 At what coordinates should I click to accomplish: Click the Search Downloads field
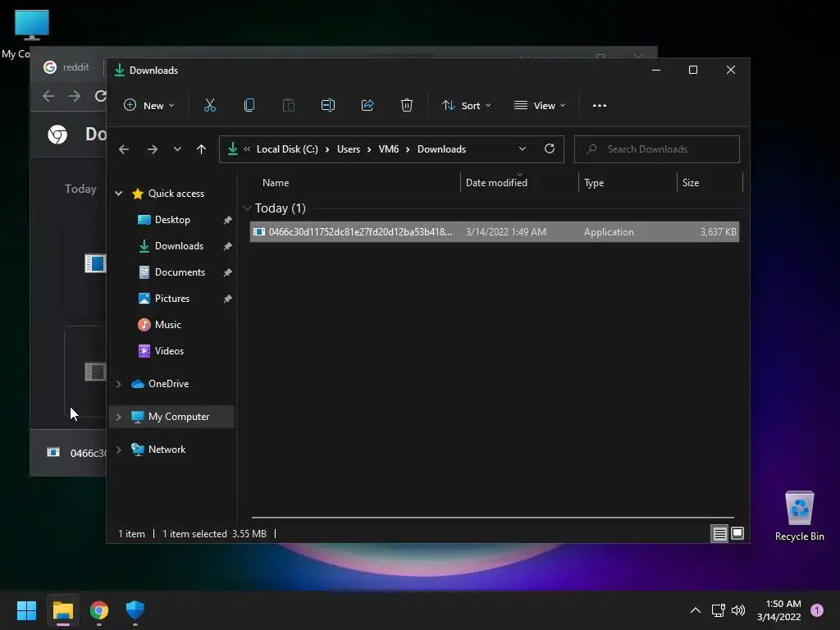[x=657, y=149]
